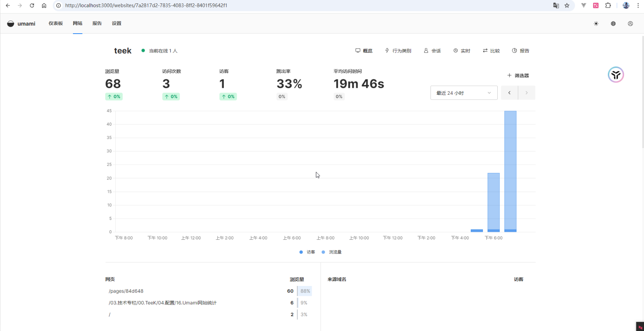Open the language globe icon
The height and width of the screenshot is (331, 644).
coord(613,24)
